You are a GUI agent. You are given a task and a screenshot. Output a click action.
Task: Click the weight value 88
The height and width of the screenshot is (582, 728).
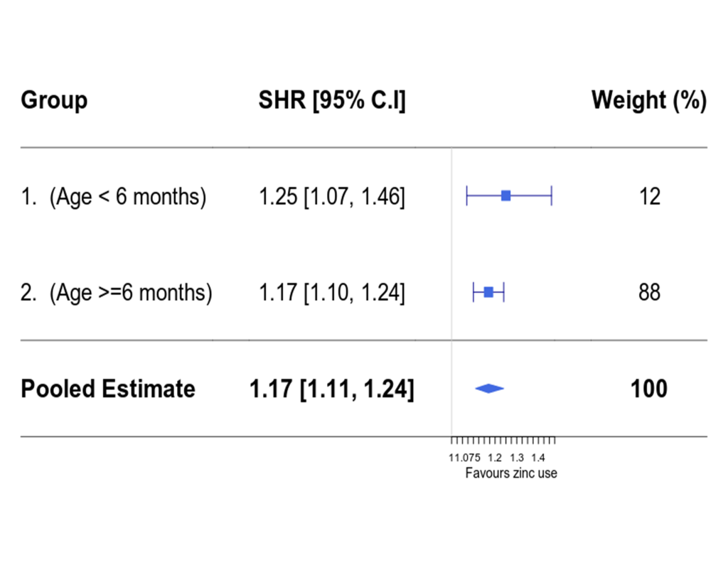(x=650, y=292)
